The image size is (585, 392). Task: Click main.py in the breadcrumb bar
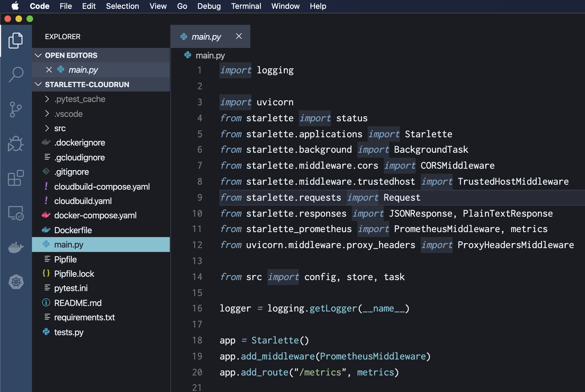tap(210, 55)
